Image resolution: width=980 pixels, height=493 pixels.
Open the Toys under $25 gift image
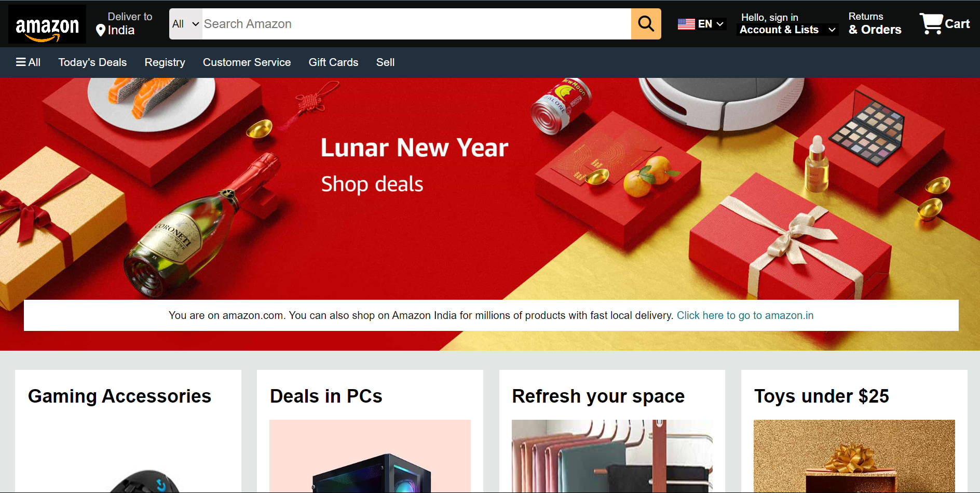pos(854,456)
